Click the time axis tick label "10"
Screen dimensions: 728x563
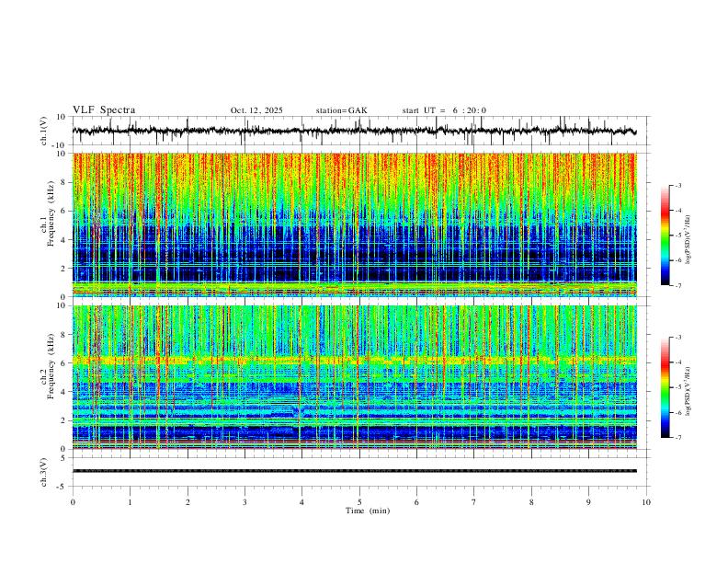click(646, 502)
